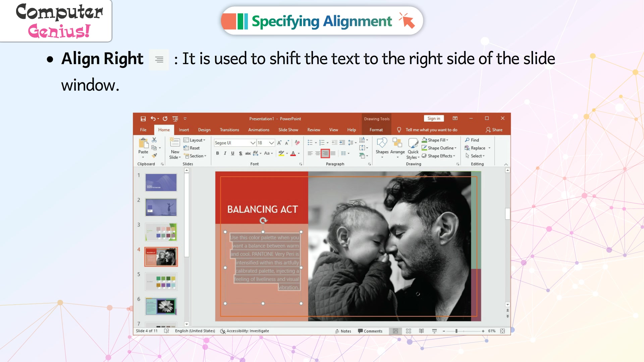This screenshot has width=644, height=362.
Task: Open Spell Check icon in status bar
Action: coord(166,331)
